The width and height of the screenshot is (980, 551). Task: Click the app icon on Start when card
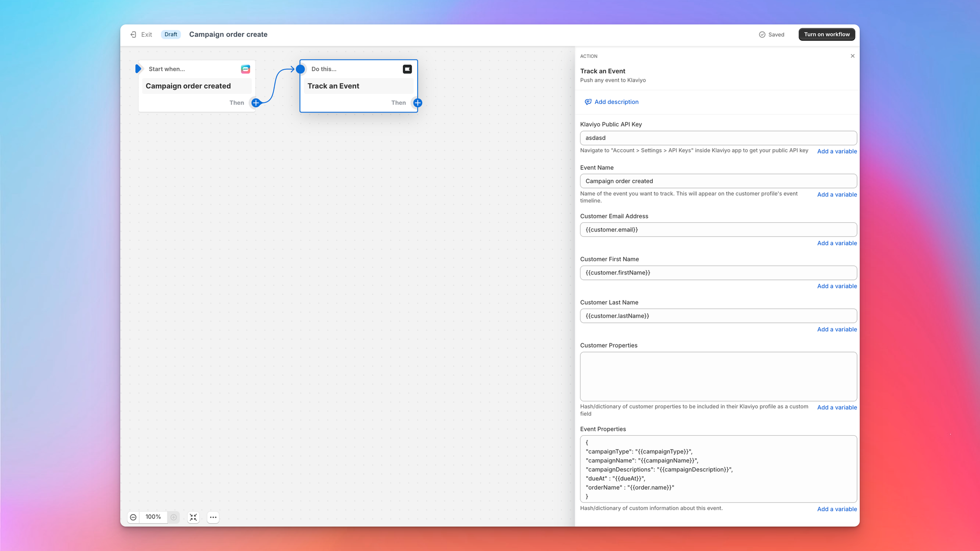pyautogui.click(x=245, y=69)
